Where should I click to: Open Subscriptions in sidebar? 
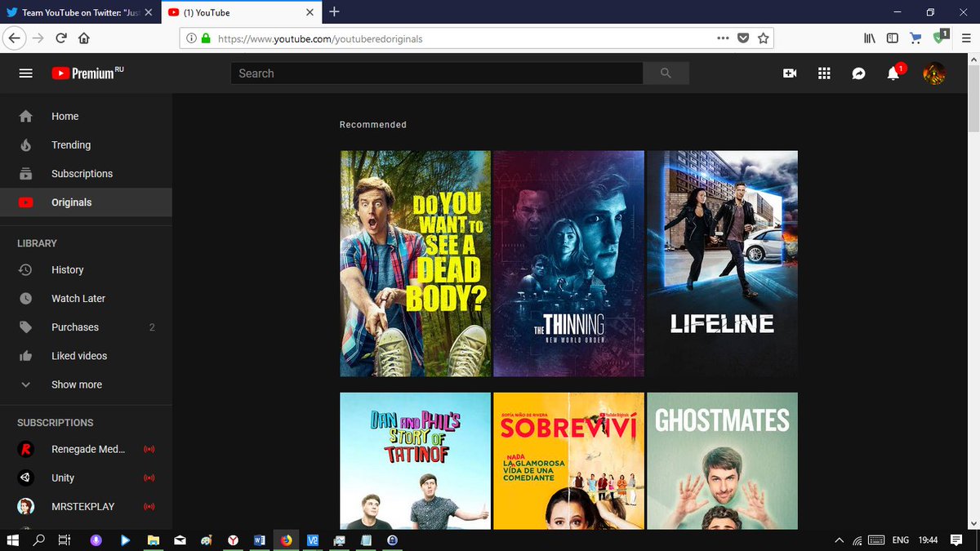point(86,174)
